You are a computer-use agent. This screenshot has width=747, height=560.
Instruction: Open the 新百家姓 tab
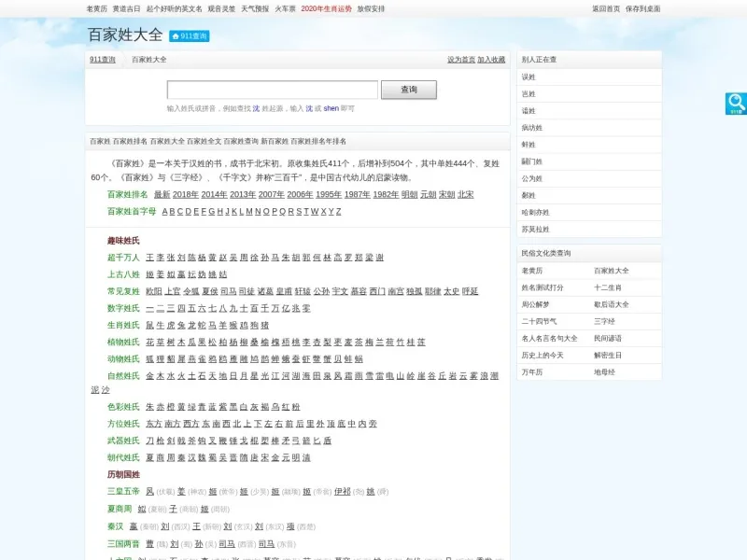click(275, 142)
